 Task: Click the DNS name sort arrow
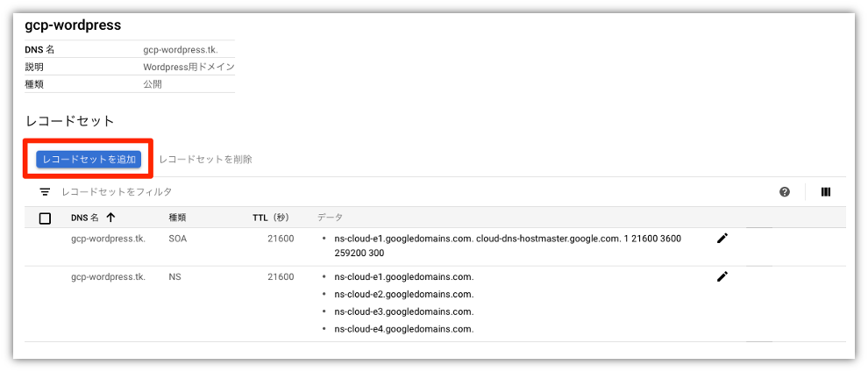(110, 218)
